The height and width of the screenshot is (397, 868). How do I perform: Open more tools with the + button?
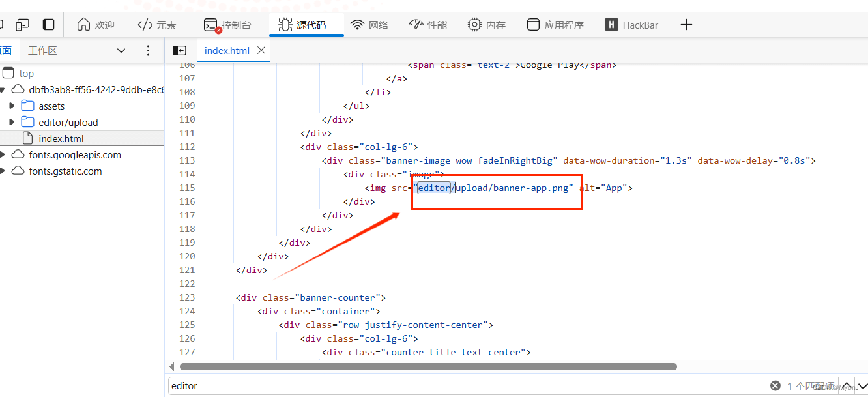[686, 25]
